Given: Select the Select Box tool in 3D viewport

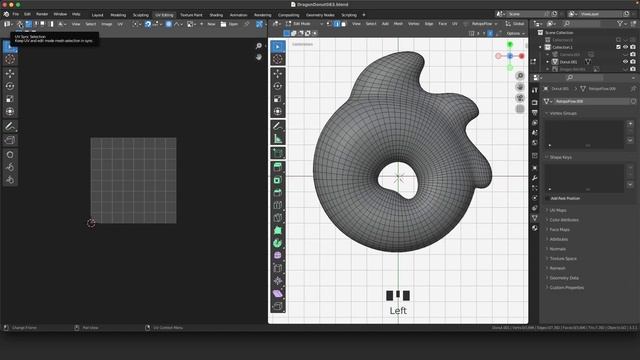Looking at the screenshot, I should [x=278, y=47].
